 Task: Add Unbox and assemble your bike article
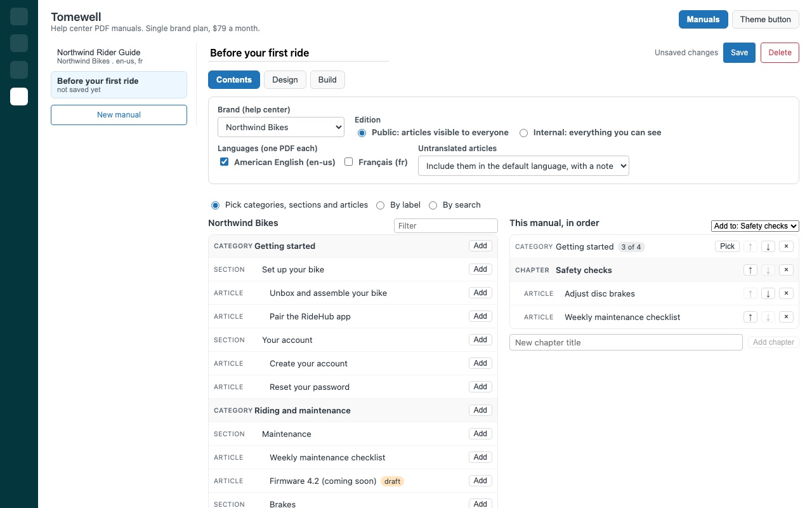[480, 293]
